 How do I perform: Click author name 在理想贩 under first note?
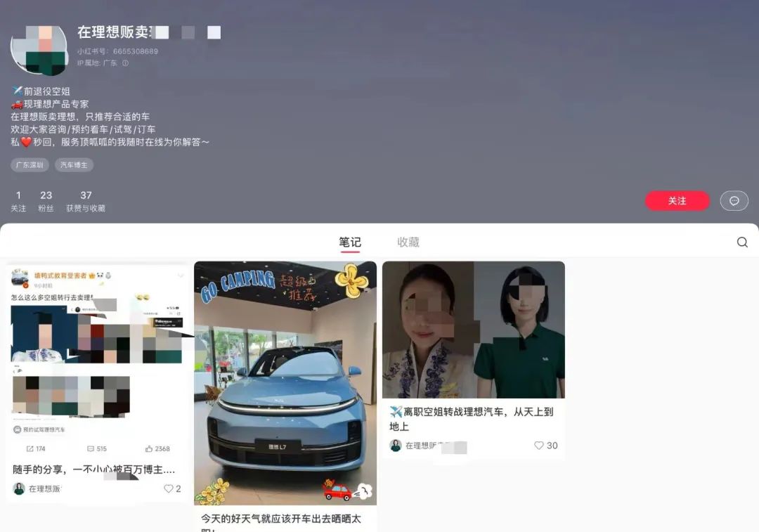(x=44, y=488)
